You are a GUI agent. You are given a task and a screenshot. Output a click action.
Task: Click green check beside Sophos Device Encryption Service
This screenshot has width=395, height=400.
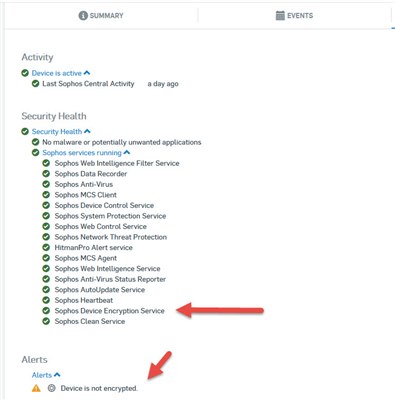point(46,311)
